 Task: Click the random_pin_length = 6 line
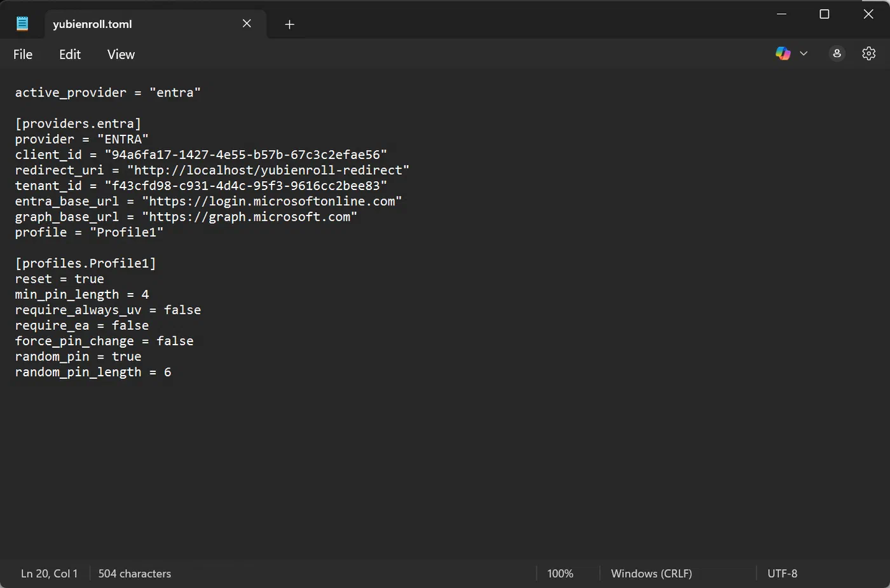93,373
